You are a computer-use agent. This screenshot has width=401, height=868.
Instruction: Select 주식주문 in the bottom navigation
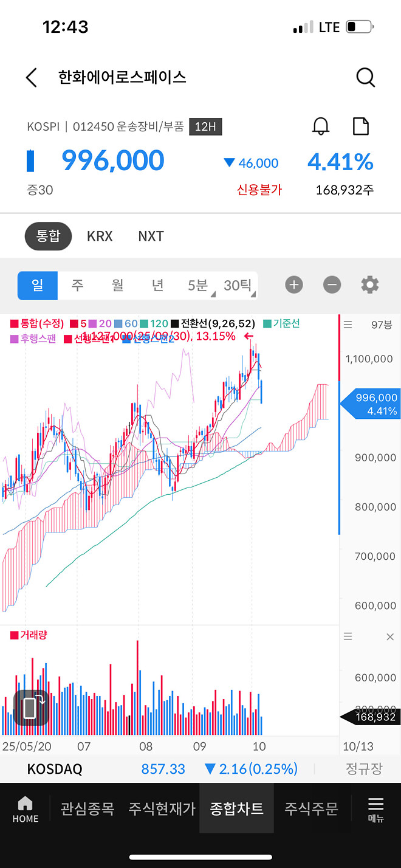tap(310, 808)
